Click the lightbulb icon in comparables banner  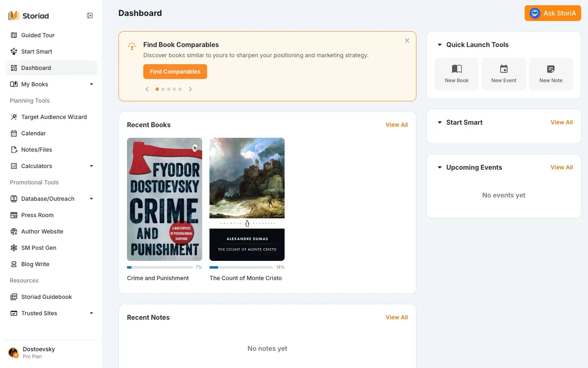tap(131, 46)
